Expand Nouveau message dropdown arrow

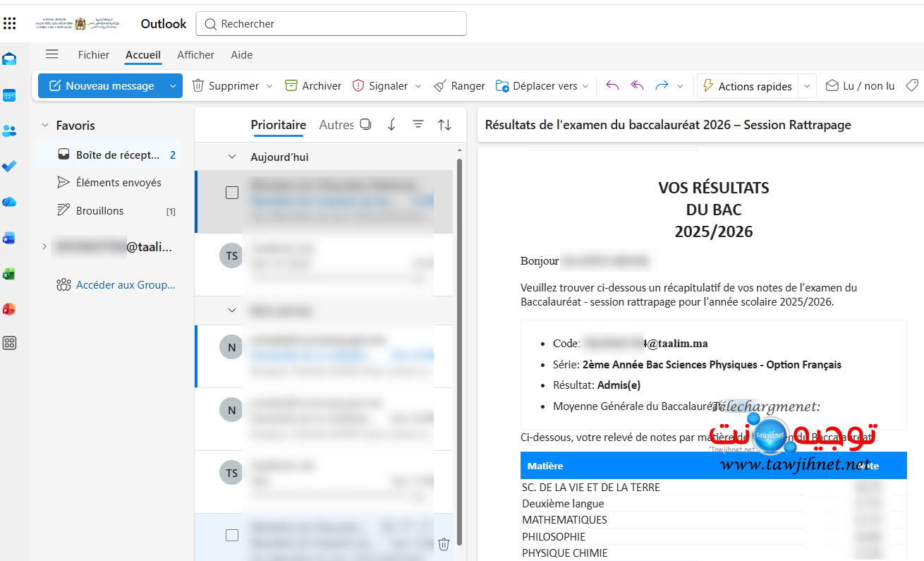[x=173, y=86]
